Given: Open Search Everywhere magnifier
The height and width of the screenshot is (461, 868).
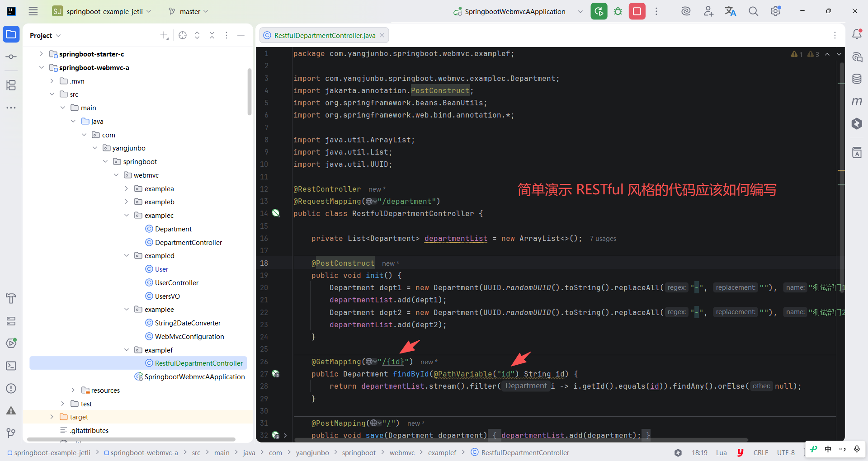Looking at the screenshot, I should click(753, 11).
